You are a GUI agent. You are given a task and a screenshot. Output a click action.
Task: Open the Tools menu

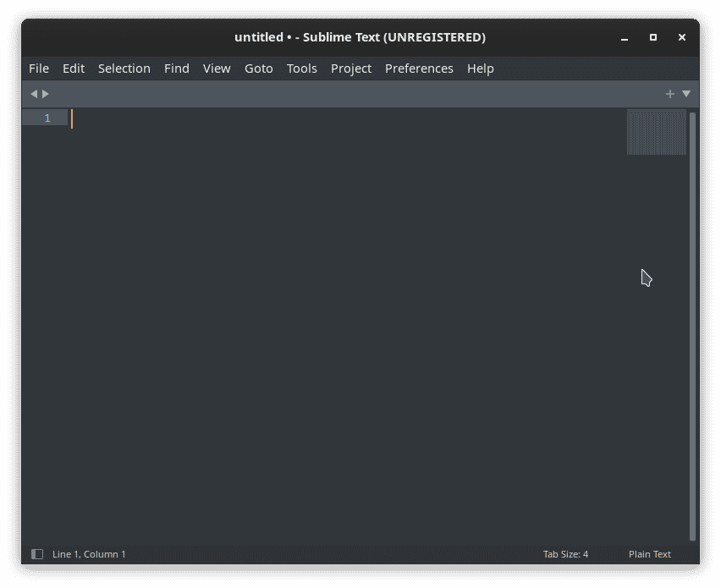pyautogui.click(x=301, y=69)
